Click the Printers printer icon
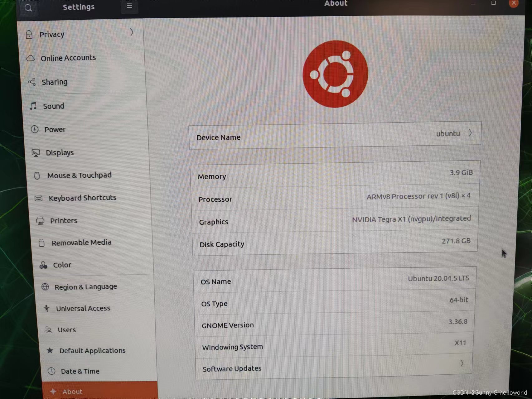Screen dimensions: 532x399 [x=40, y=221]
